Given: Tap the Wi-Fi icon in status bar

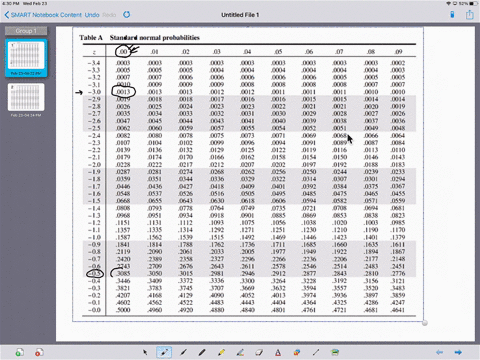Looking at the screenshot, I should point(449,3).
